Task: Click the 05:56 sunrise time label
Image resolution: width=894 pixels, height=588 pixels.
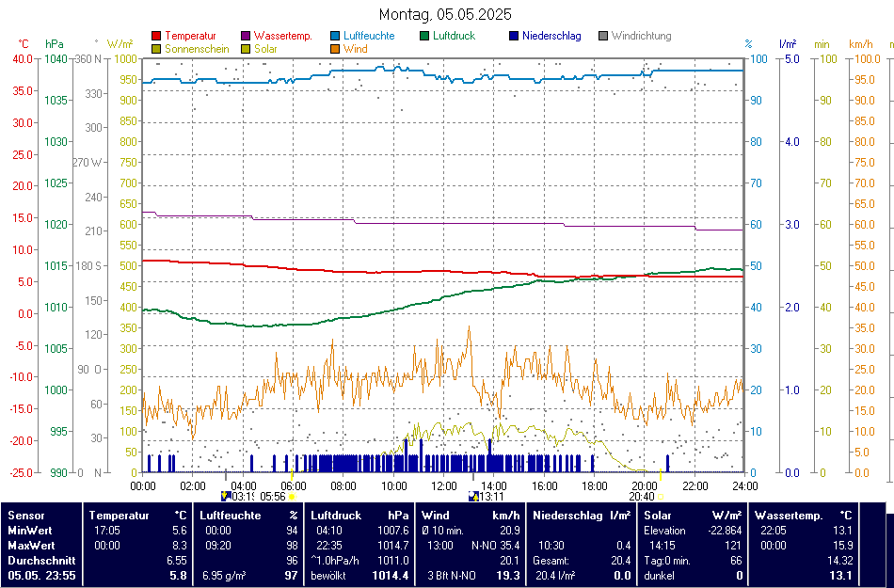Action: 273,496
